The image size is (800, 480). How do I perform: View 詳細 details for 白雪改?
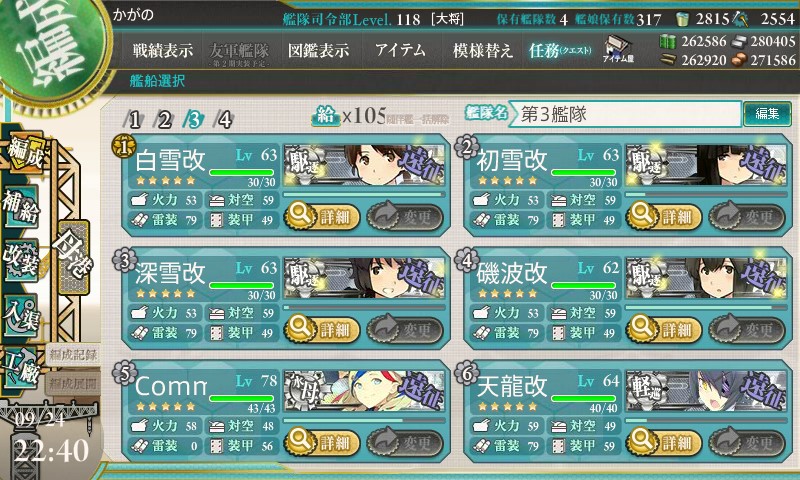321,216
